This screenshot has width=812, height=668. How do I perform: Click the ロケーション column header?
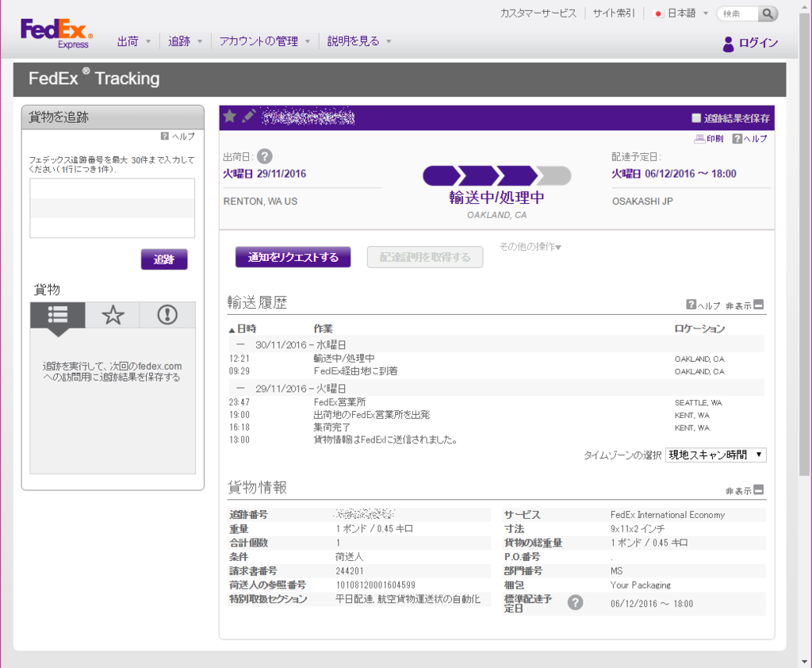click(x=699, y=328)
